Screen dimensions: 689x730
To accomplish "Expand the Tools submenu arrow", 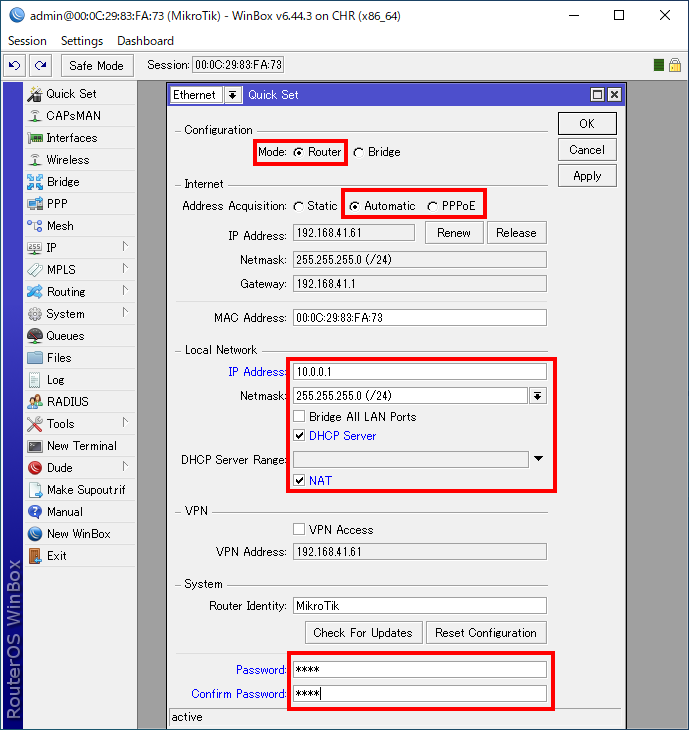I will pyautogui.click(x=125, y=422).
